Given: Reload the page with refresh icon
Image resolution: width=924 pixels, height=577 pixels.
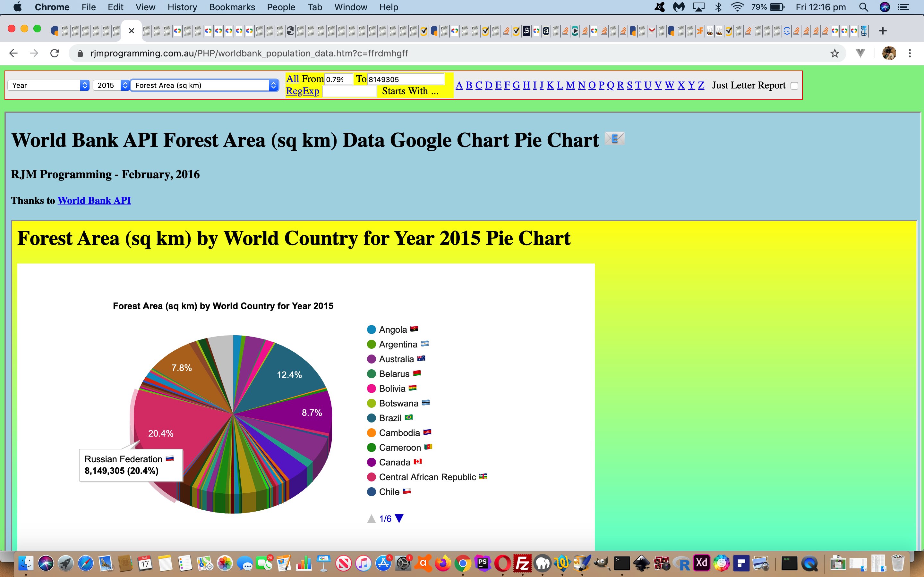Looking at the screenshot, I should point(55,54).
